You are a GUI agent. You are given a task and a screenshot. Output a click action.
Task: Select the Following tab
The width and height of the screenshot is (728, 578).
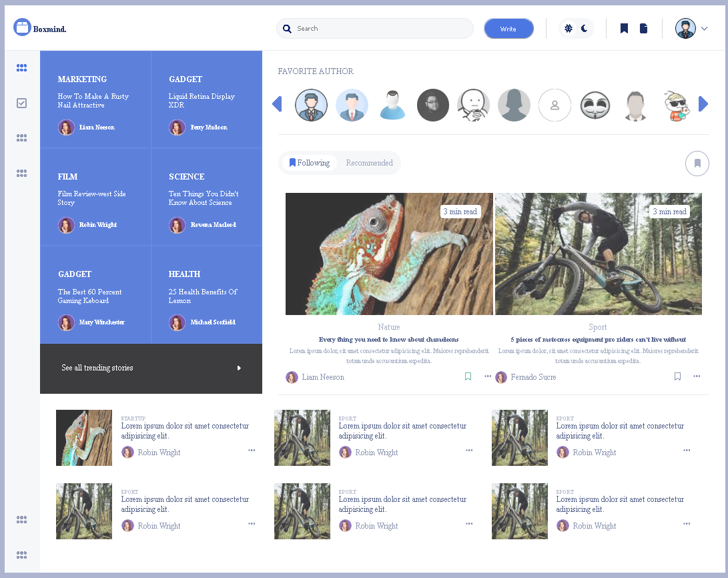tap(310, 162)
